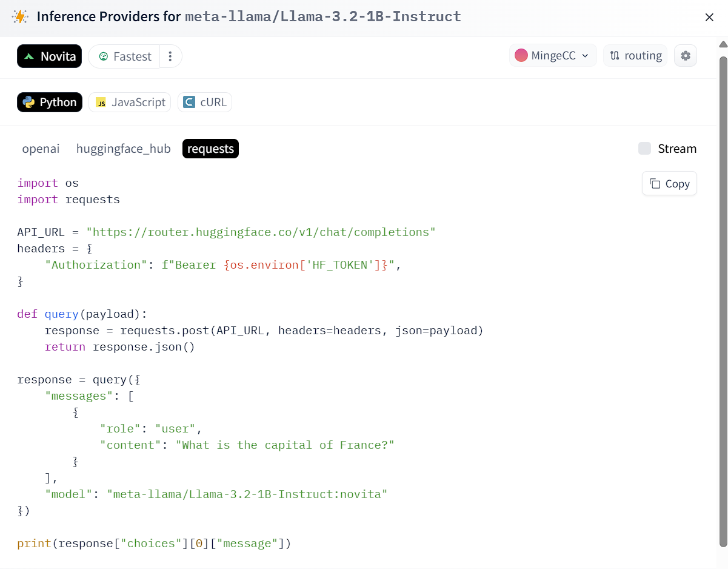Click the JavaScript JS logo icon
This screenshot has height=569, width=728.
(101, 103)
